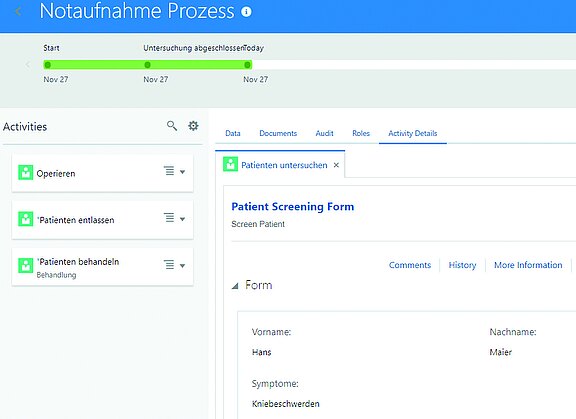The width and height of the screenshot is (576, 419).
Task: Open list menu icon for Patienten entlassen
Action: click(x=169, y=218)
